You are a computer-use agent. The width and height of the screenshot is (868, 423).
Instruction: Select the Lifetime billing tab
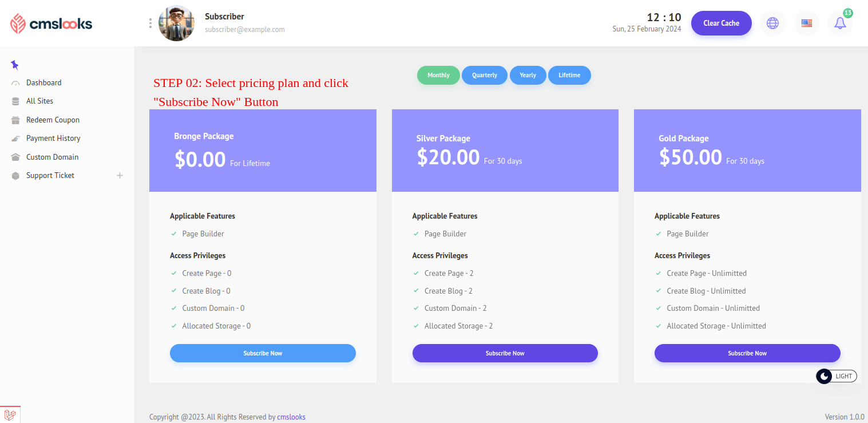(x=569, y=75)
